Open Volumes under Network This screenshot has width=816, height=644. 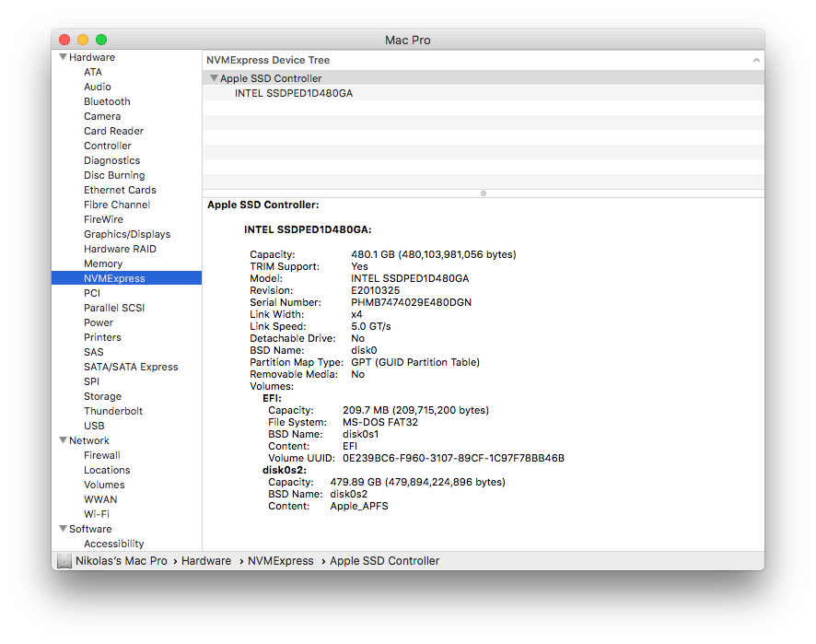(x=105, y=485)
